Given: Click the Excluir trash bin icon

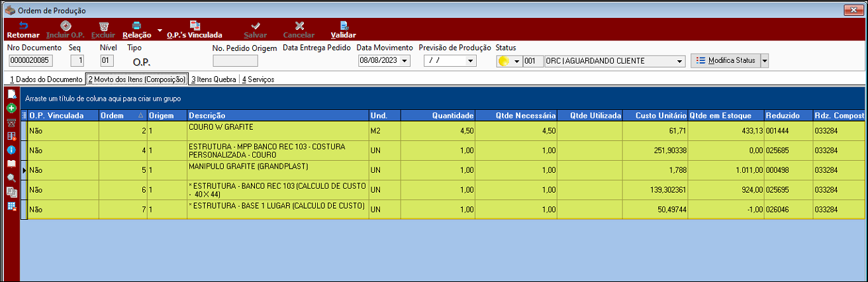Looking at the screenshot, I should click(103, 26).
